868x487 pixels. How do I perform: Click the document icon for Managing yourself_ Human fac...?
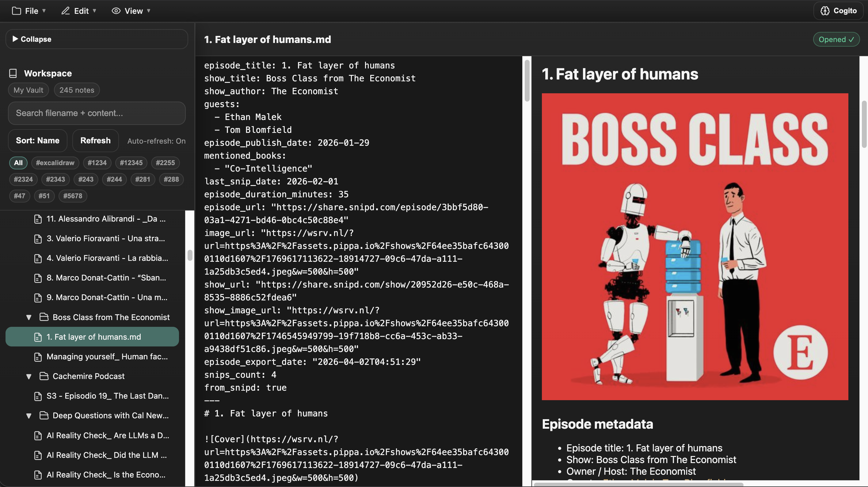click(x=38, y=357)
